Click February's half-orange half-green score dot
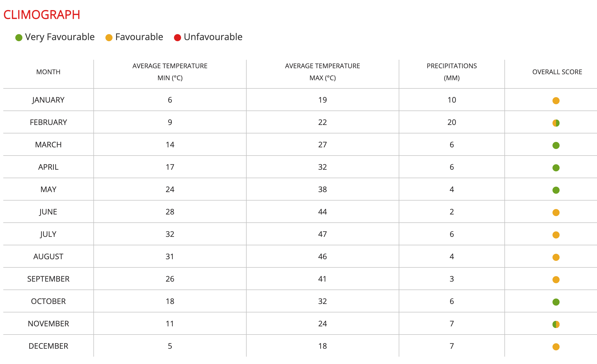Image resolution: width=597 pixels, height=364 pixels. [x=556, y=123]
